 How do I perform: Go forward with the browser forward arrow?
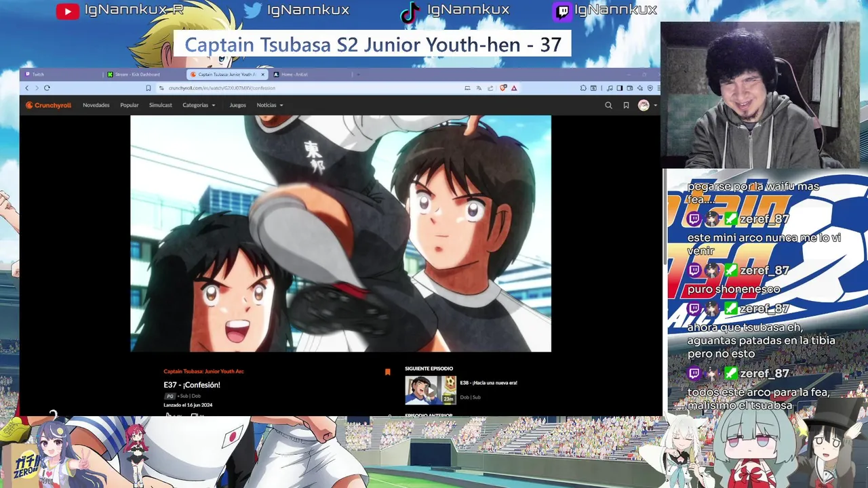coord(37,88)
